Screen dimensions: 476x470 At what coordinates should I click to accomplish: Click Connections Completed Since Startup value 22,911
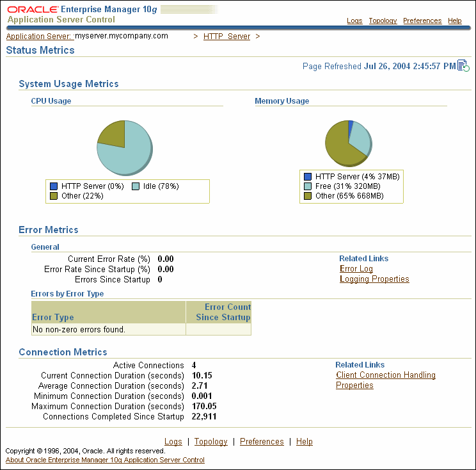pos(204,416)
